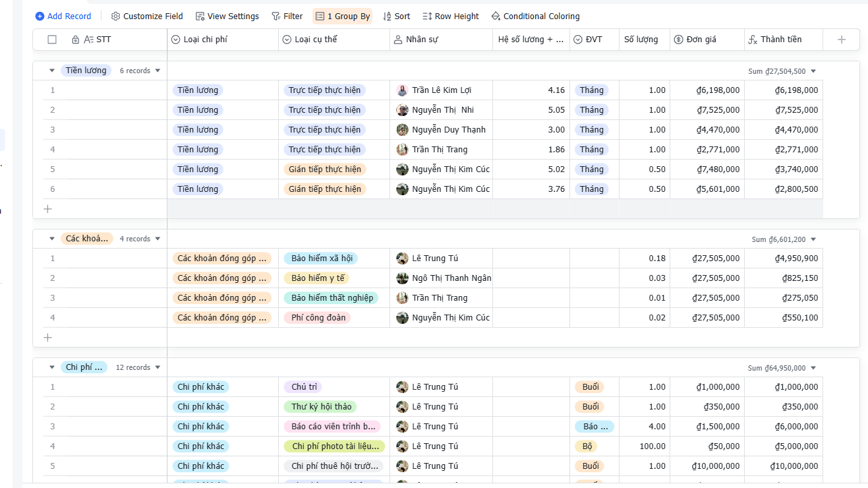Click the số lượng cell 100.00
The image size is (868, 488).
click(645, 446)
